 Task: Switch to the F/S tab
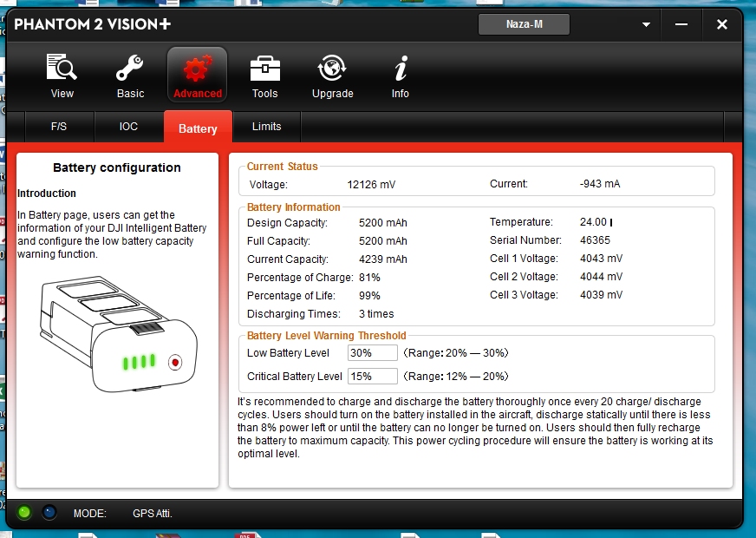tap(59, 127)
